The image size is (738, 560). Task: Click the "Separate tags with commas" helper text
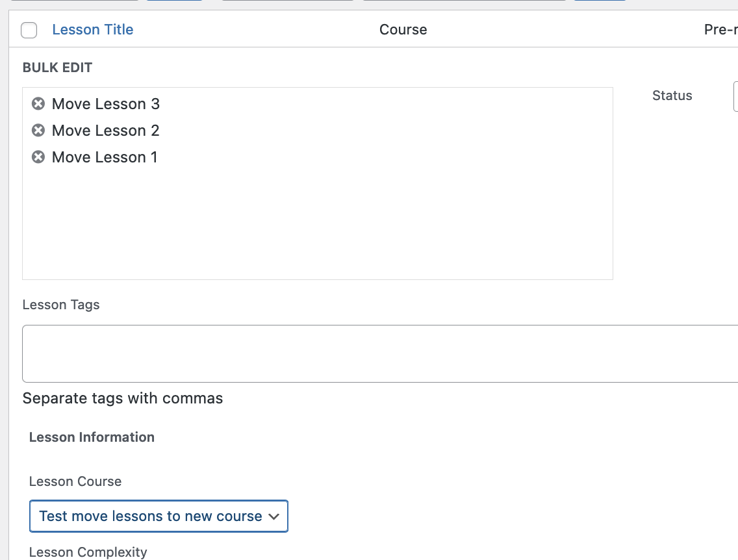coord(122,398)
